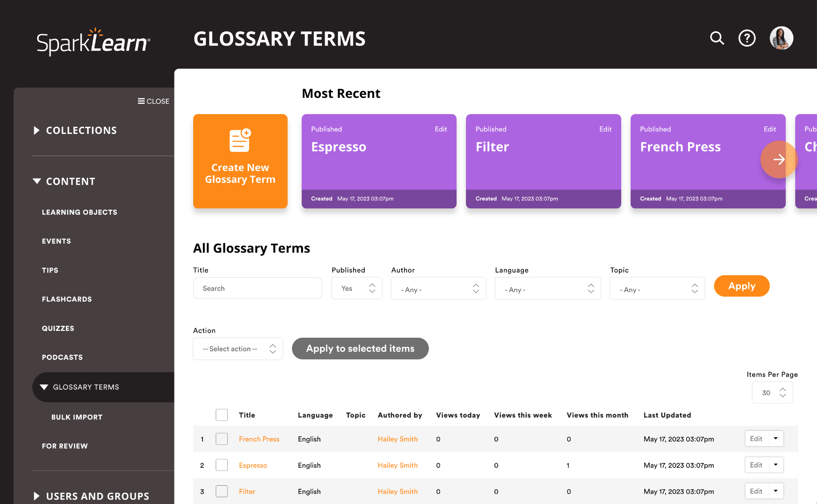Open the Edit caret for Espresso row

click(776, 465)
